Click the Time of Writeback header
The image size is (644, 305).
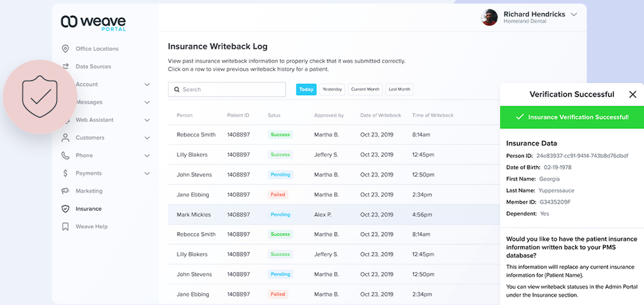[x=433, y=115]
